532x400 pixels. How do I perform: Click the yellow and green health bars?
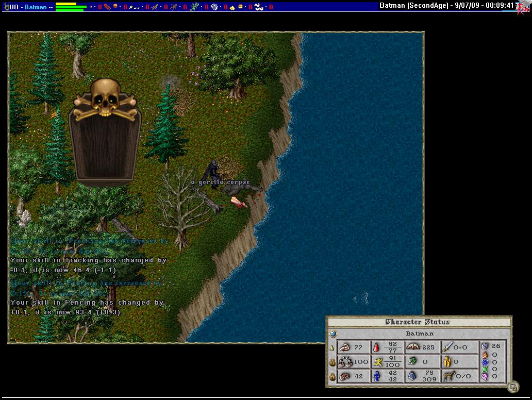tap(71, 7)
